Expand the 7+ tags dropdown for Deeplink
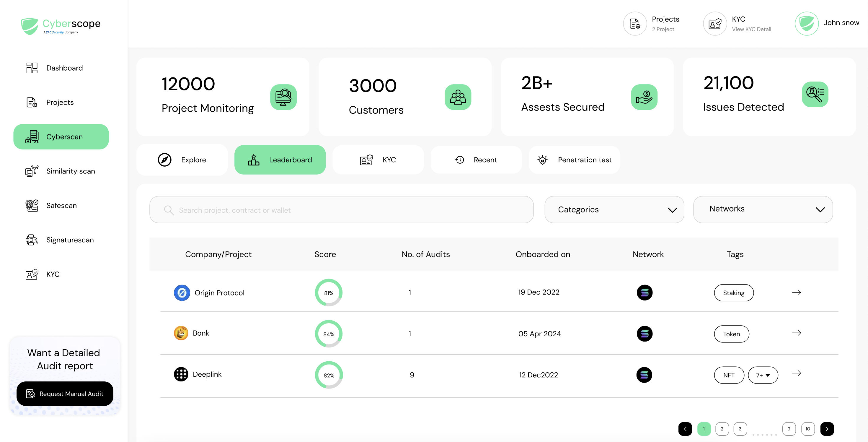 click(x=763, y=375)
